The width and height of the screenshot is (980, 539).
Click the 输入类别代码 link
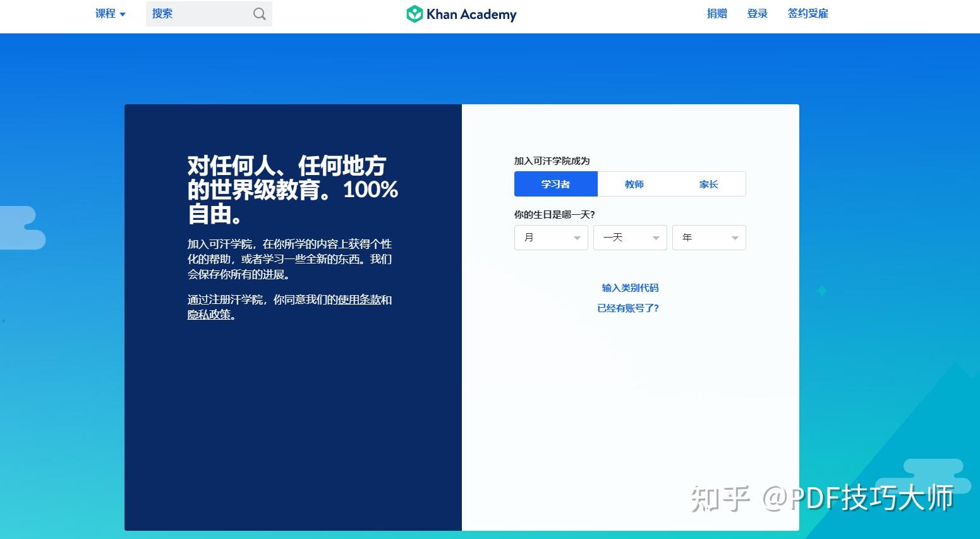(x=630, y=288)
